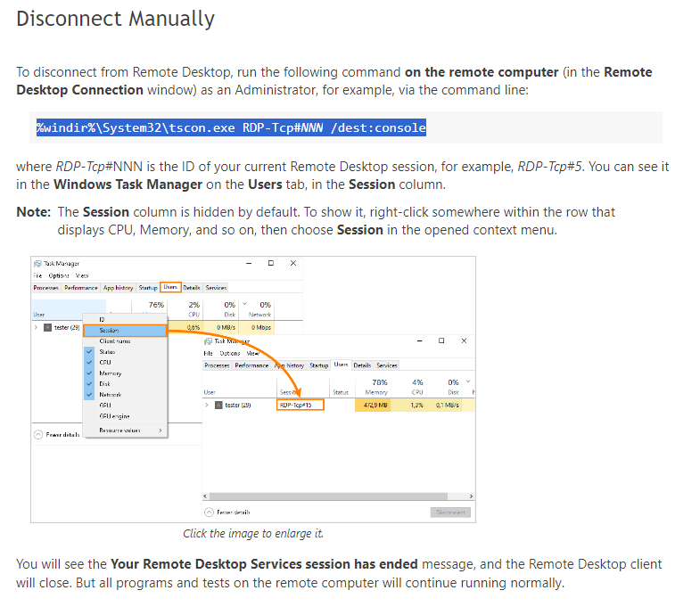Open the Users tab in the back Task Manager
The height and width of the screenshot is (615, 700).
pyautogui.click(x=170, y=287)
